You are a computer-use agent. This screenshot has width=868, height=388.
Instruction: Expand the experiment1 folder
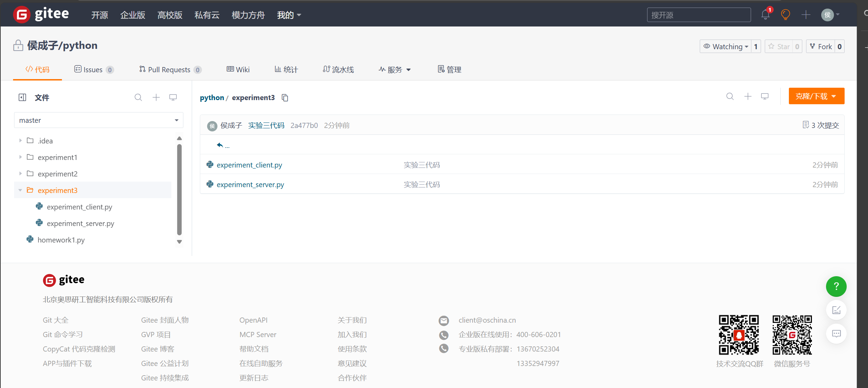coord(21,157)
